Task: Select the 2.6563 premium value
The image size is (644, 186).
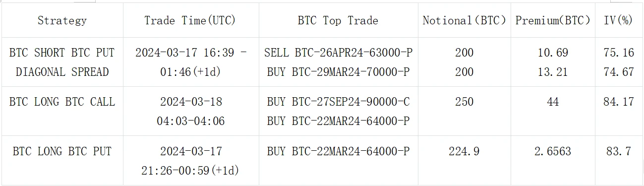Action: (553, 151)
